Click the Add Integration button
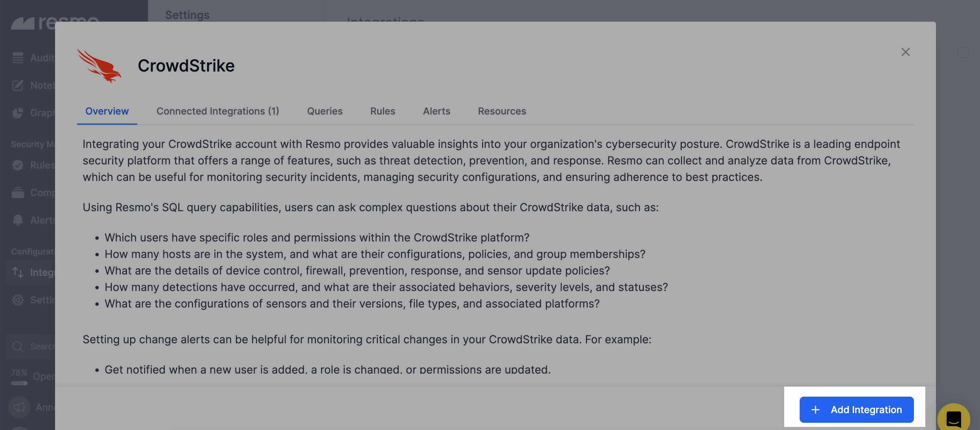The width and height of the screenshot is (980, 430). 856,409
